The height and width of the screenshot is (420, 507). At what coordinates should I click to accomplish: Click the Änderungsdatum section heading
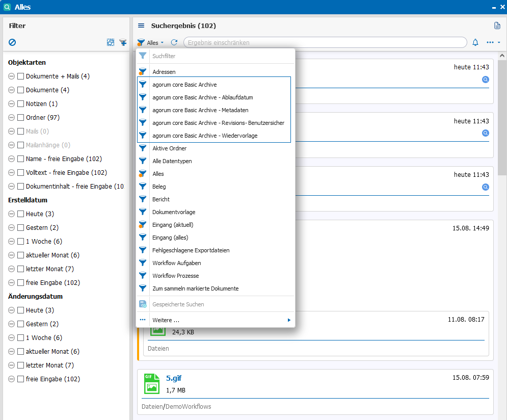[x=35, y=297]
